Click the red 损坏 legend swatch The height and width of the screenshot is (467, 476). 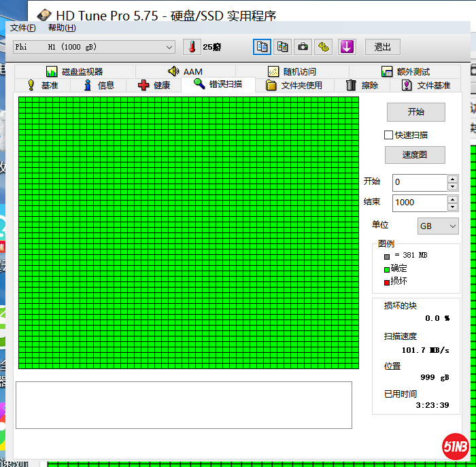pyautogui.click(x=387, y=283)
